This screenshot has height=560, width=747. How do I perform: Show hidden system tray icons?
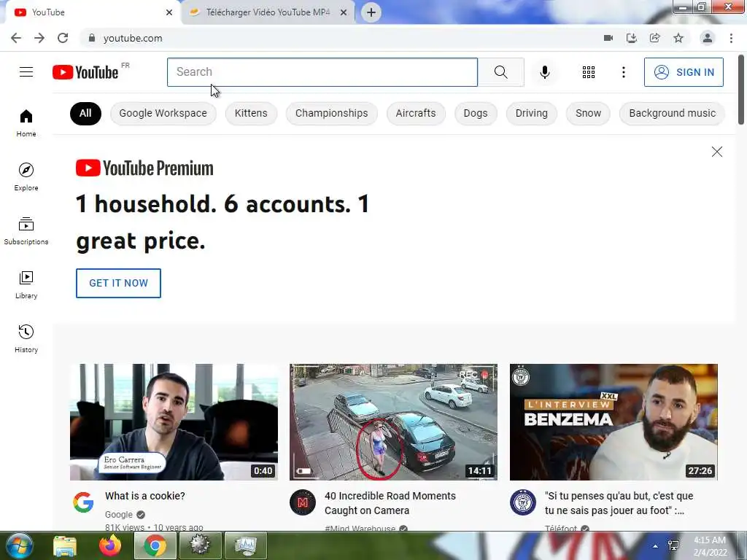pos(656,546)
